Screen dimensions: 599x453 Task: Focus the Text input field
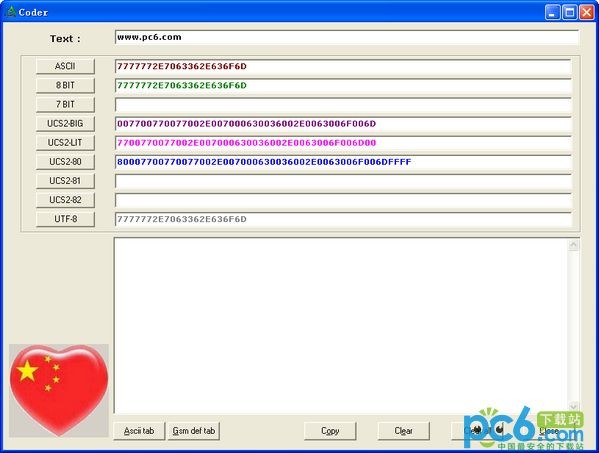346,37
